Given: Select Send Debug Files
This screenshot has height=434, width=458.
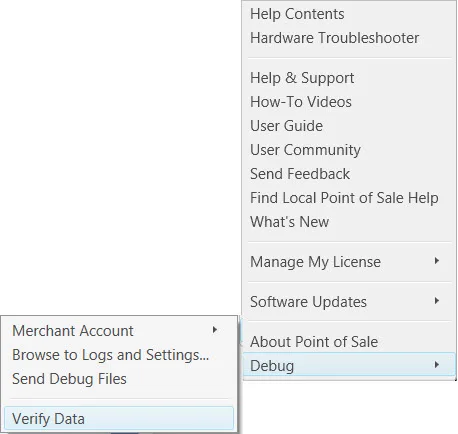Looking at the screenshot, I should pos(119,379).
